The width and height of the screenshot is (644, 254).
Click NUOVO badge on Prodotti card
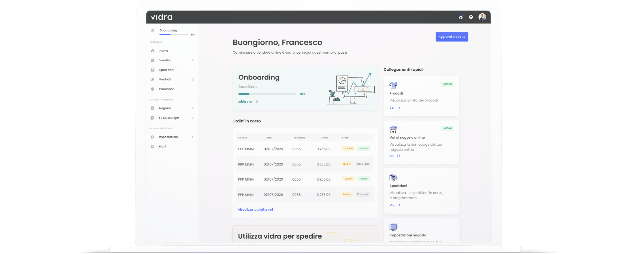447,84
